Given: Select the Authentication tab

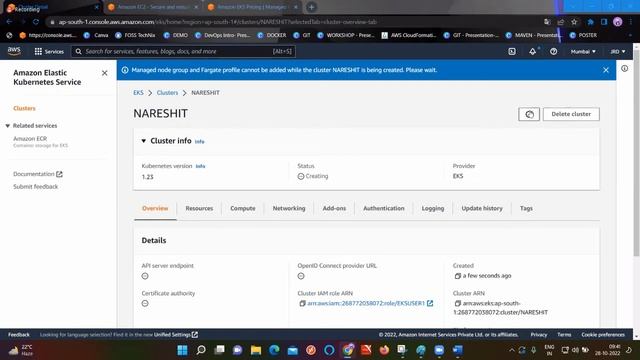Looking at the screenshot, I should (x=384, y=208).
